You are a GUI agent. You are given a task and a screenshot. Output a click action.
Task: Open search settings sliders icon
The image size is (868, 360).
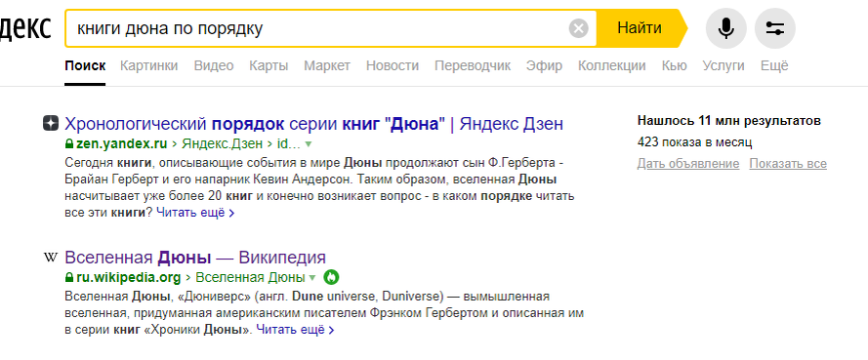point(775,28)
